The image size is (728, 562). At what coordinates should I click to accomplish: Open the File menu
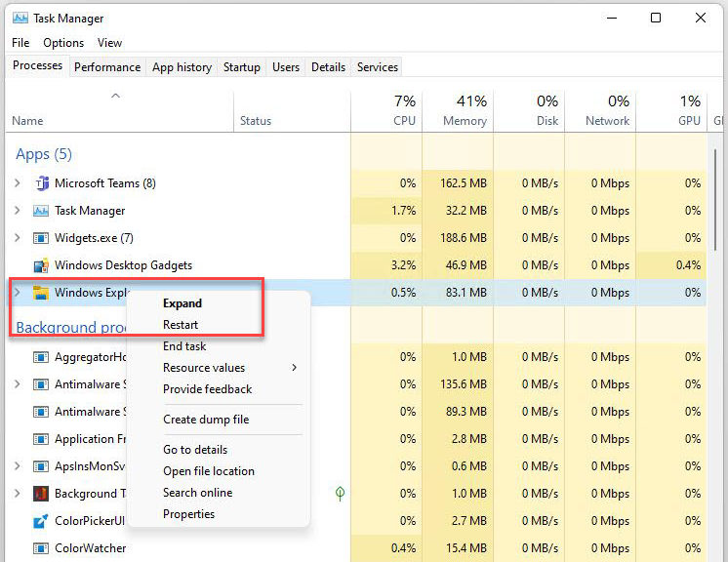pyautogui.click(x=20, y=43)
